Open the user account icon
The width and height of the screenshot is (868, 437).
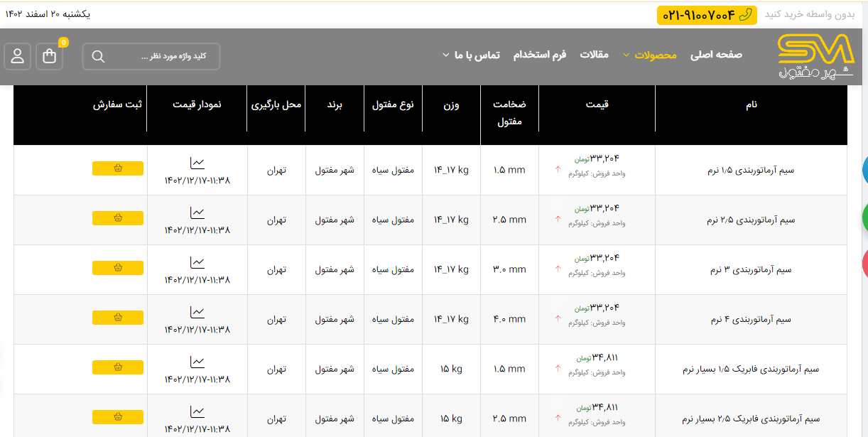click(18, 56)
